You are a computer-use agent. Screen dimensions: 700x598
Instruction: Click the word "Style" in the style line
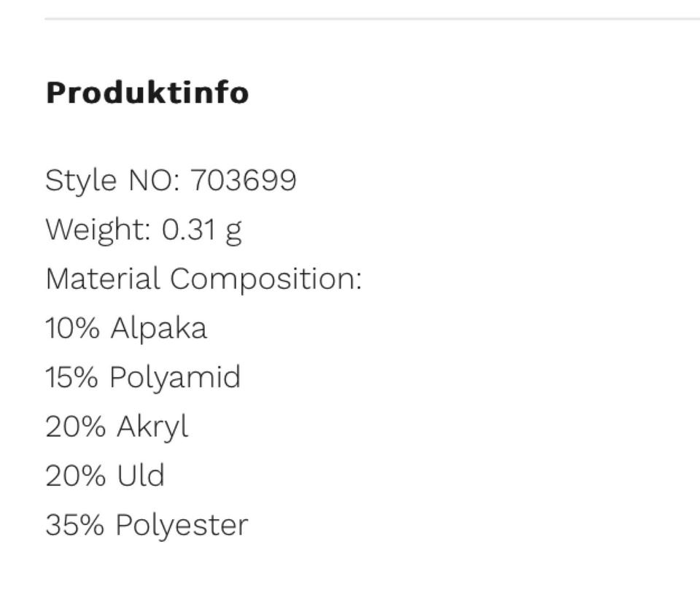point(81,180)
